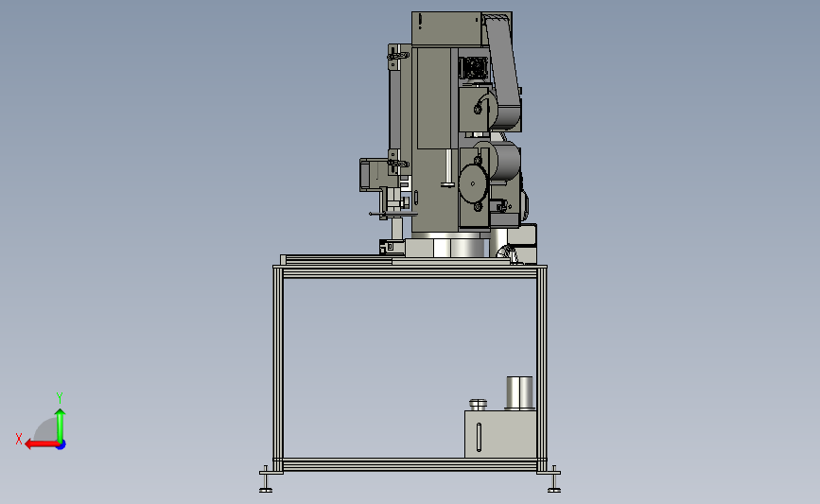Select the tank box on the lower frame shelf

pos(500,434)
